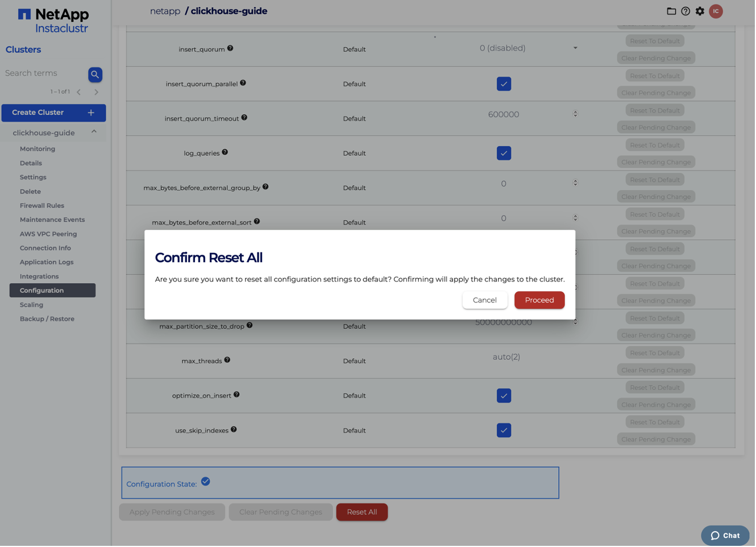The height and width of the screenshot is (547, 756).
Task: Toggle the use_skip_indexes checkbox
Action: pyautogui.click(x=504, y=430)
